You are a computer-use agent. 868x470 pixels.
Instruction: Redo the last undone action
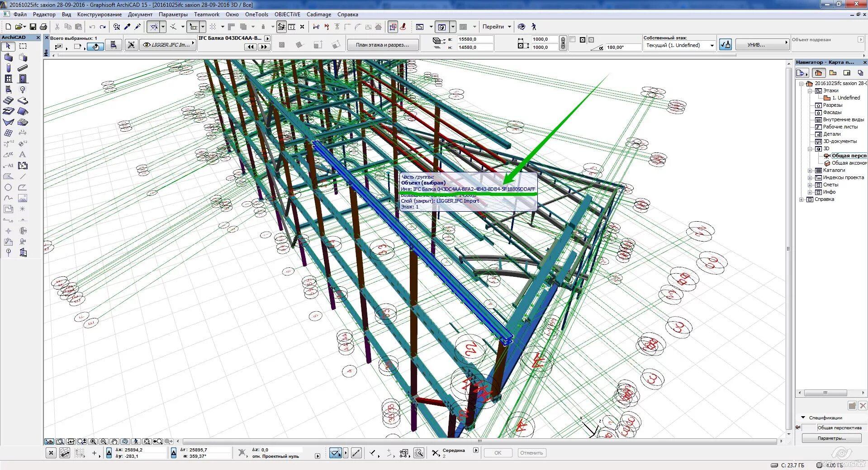[103, 27]
